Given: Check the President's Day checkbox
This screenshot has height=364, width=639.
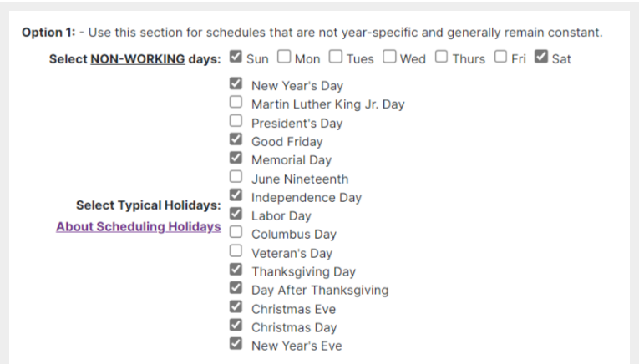Looking at the screenshot, I should click(x=236, y=121).
